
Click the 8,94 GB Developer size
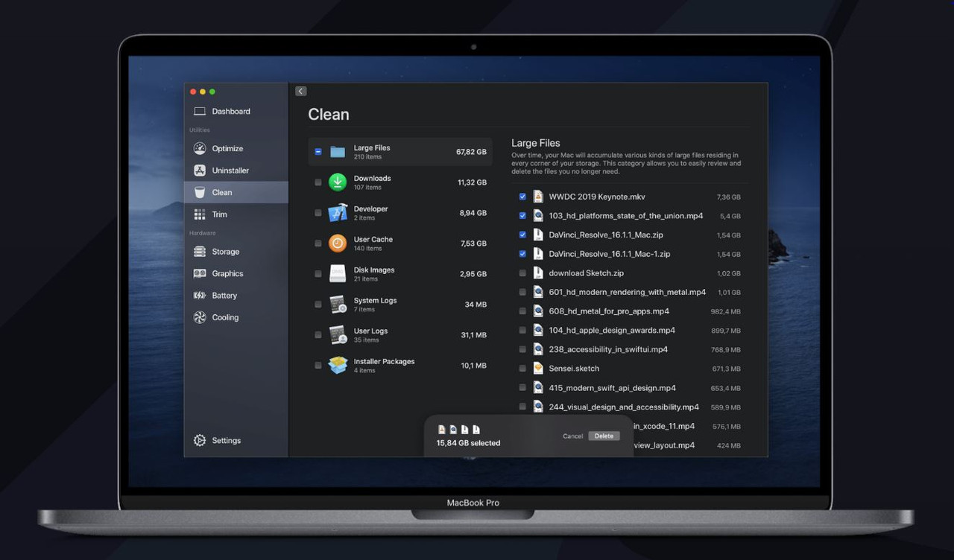473,213
